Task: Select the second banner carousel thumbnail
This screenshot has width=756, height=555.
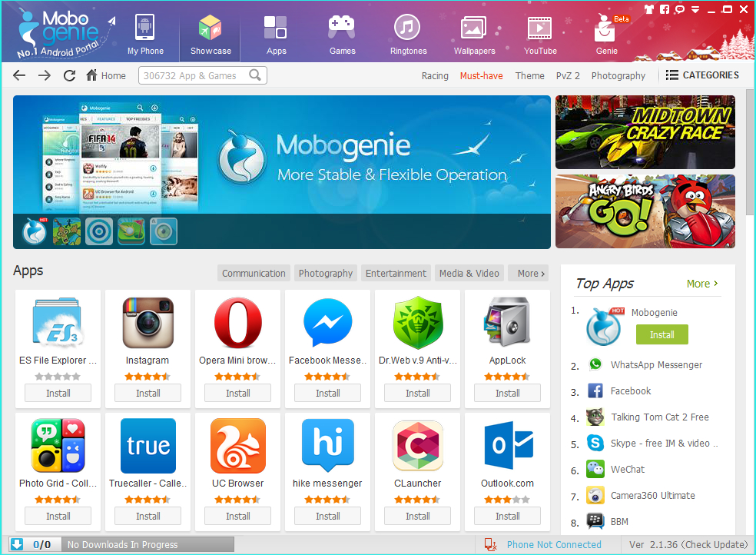Action: [x=67, y=231]
